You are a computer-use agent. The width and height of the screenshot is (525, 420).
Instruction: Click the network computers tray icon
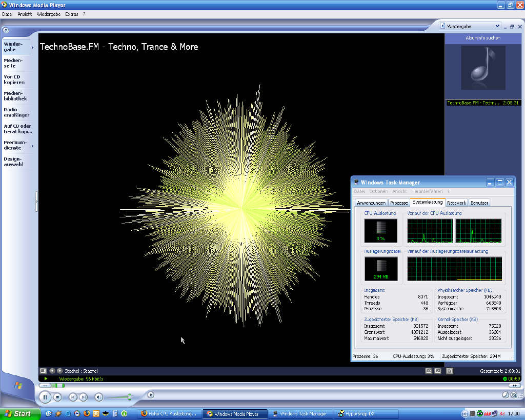(x=495, y=414)
